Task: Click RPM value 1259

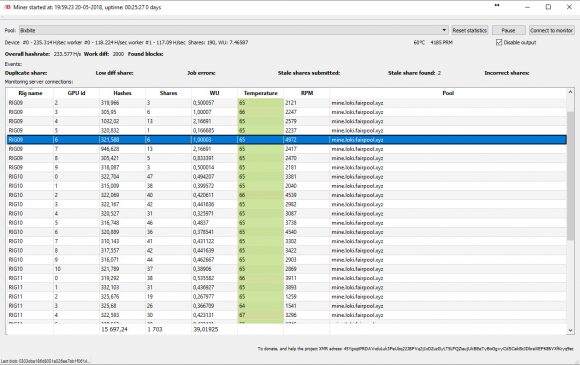Action: click(291, 297)
